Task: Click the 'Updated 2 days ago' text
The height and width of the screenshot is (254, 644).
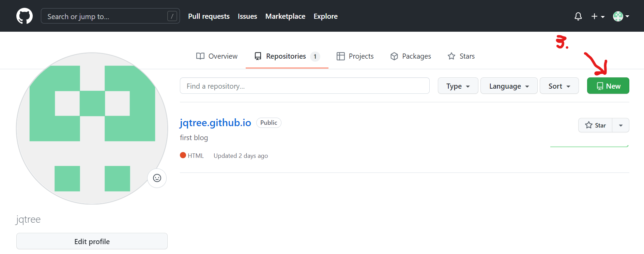Action: [241, 156]
